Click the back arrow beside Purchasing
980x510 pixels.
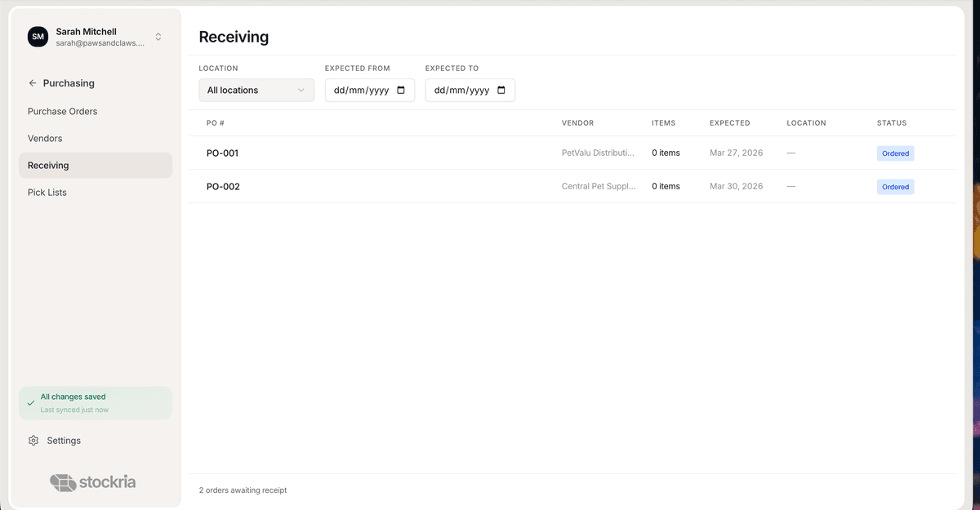tap(32, 83)
